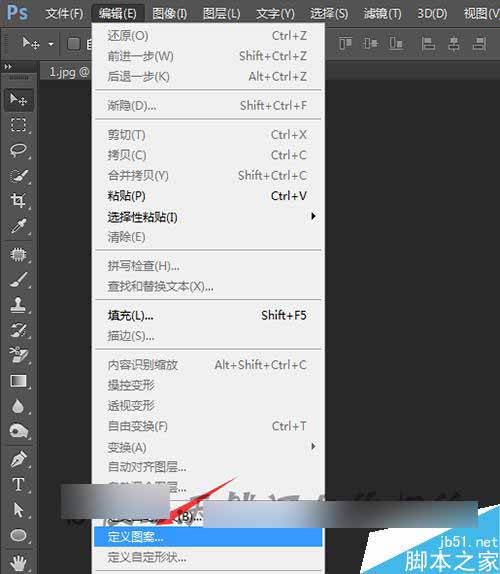Choose 描边(S)... menu item
The height and width of the screenshot is (574, 500).
click(208, 336)
